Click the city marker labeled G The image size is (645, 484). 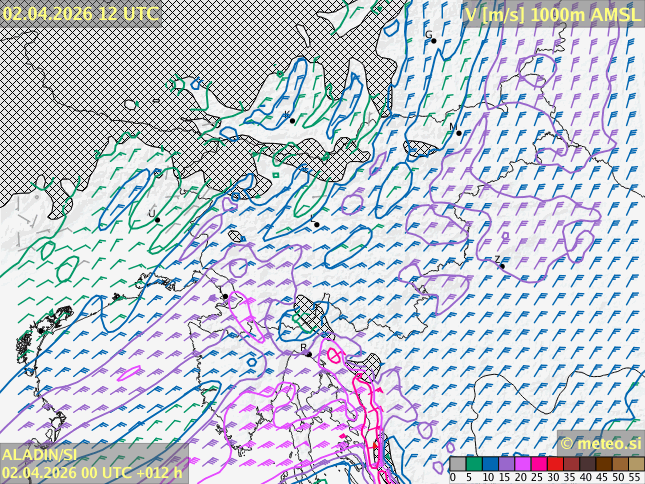click(433, 41)
